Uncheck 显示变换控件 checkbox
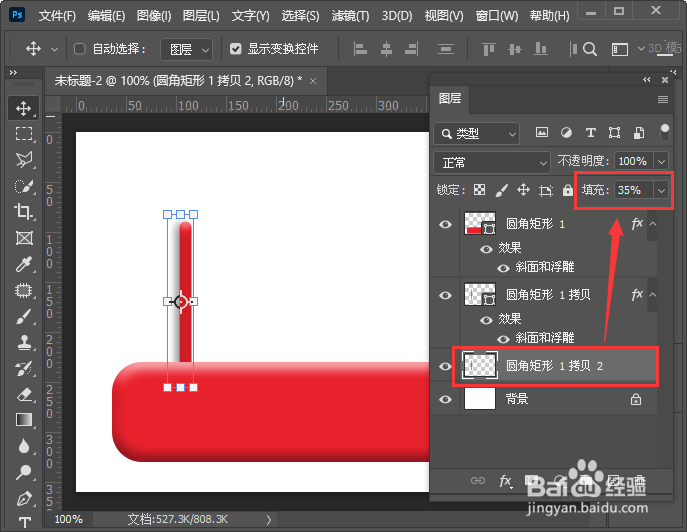 pyautogui.click(x=236, y=48)
